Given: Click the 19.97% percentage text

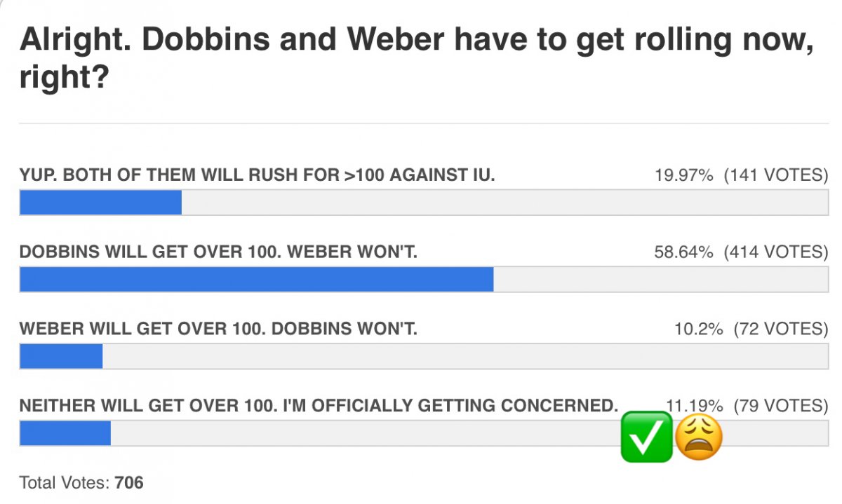Looking at the screenshot, I should 683,175.
